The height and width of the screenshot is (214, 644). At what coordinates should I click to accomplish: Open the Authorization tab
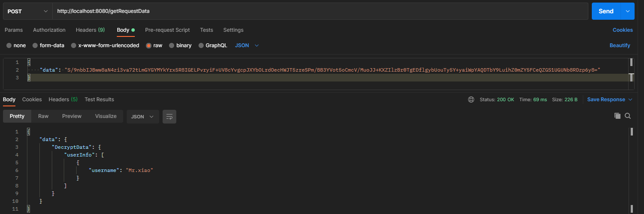click(x=49, y=30)
